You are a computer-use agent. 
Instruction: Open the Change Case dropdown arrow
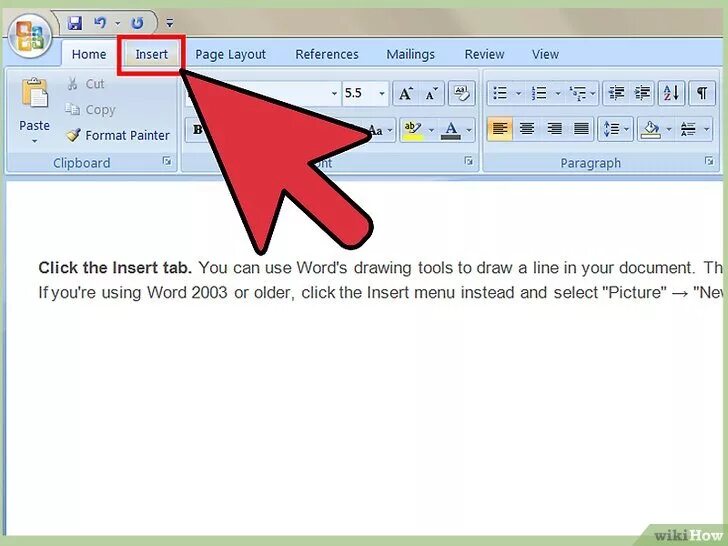[390, 130]
